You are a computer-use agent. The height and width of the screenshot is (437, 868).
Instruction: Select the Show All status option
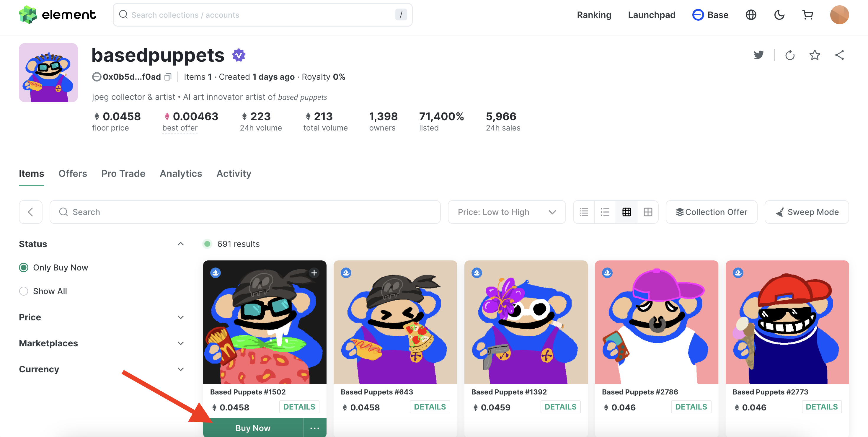pos(24,291)
